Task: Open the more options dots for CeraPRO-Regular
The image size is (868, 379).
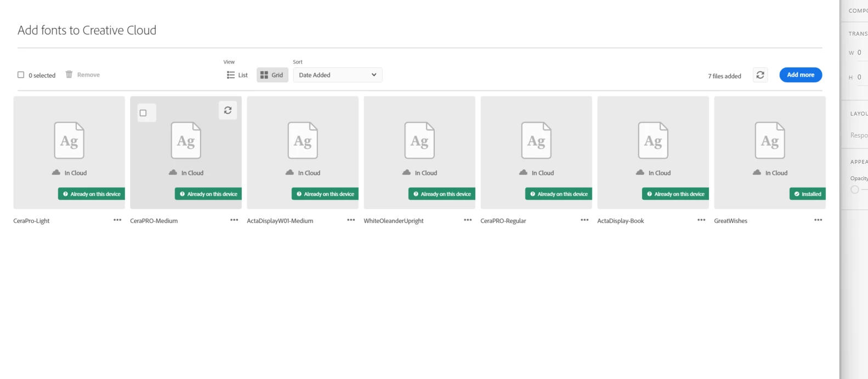Action: point(585,220)
